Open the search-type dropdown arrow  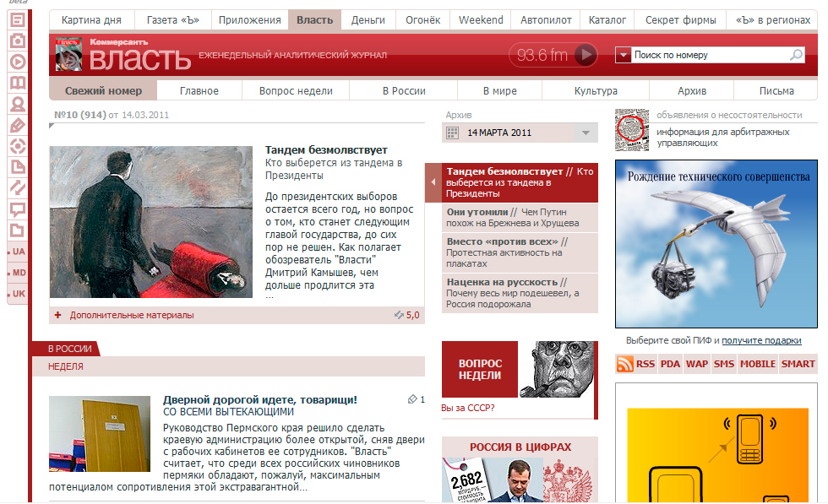click(x=624, y=55)
